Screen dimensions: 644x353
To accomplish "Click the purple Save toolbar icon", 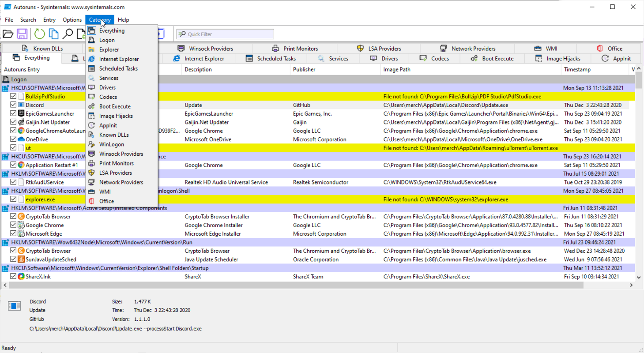I will (x=23, y=34).
